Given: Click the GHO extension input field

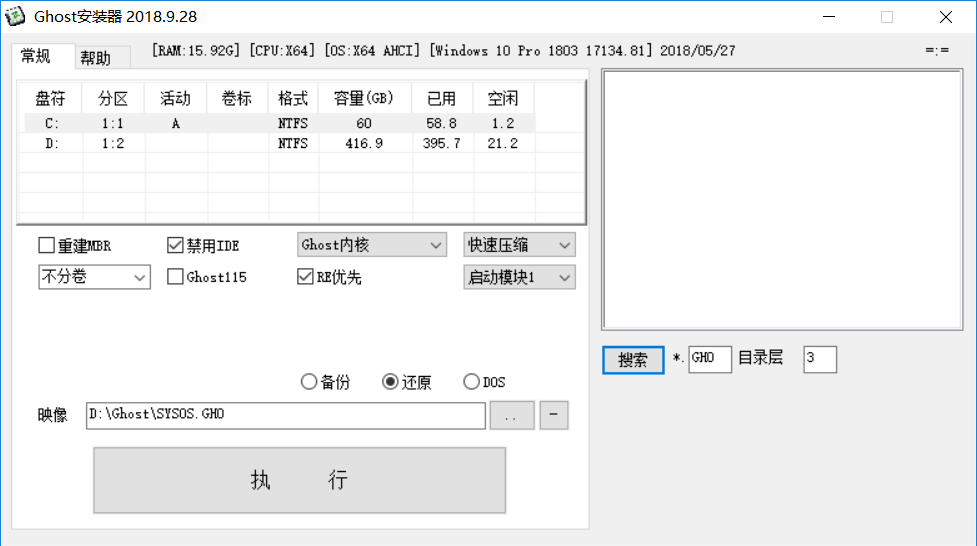Looking at the screenshot, I should click(710, 359).
